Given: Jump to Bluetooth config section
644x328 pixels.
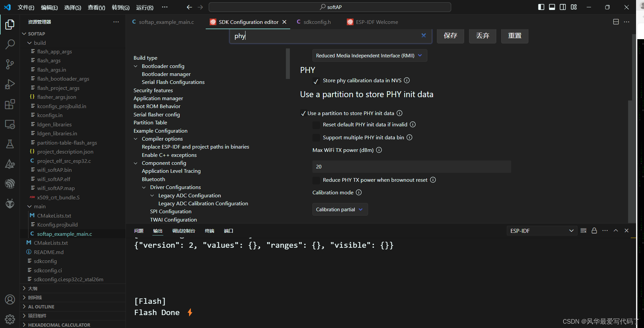Looking at the screenshot, I should coord(153,179).
